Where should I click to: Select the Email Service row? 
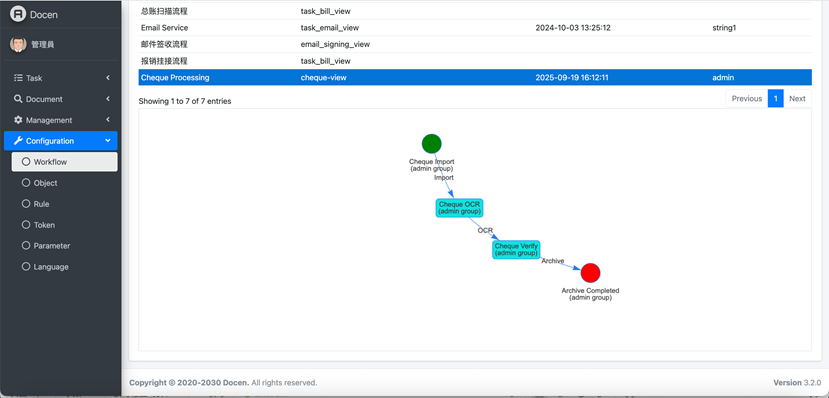[475, 27]
